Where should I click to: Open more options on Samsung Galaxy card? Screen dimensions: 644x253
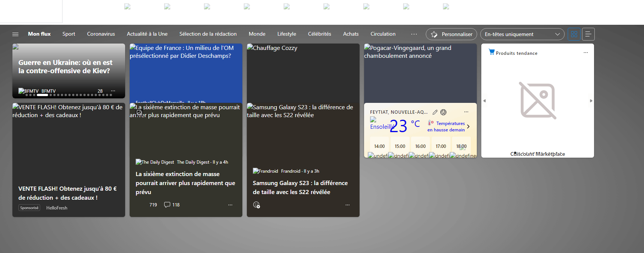(x=348, y=205)
